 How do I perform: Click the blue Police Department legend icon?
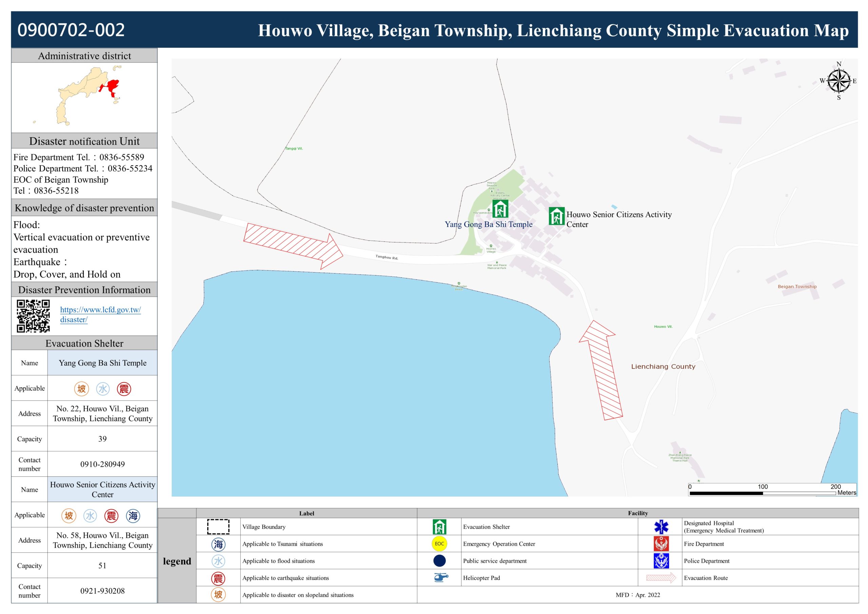661,561
